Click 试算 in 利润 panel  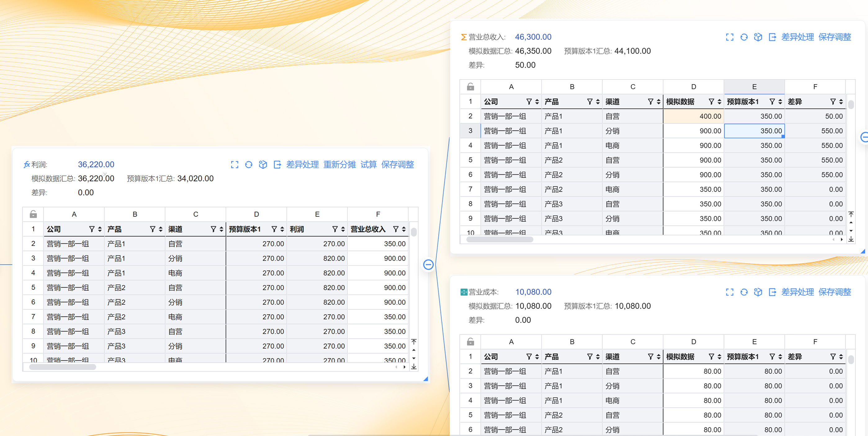[368, 165]
